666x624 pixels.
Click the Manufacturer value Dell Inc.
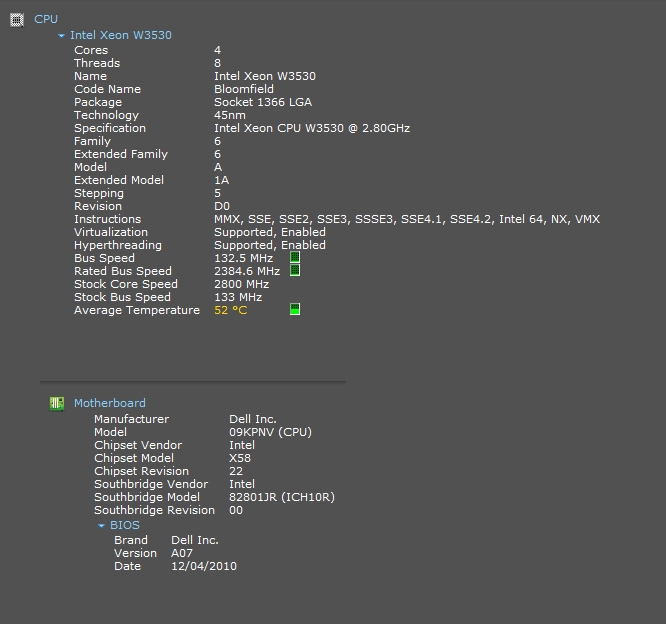point(253,419)
